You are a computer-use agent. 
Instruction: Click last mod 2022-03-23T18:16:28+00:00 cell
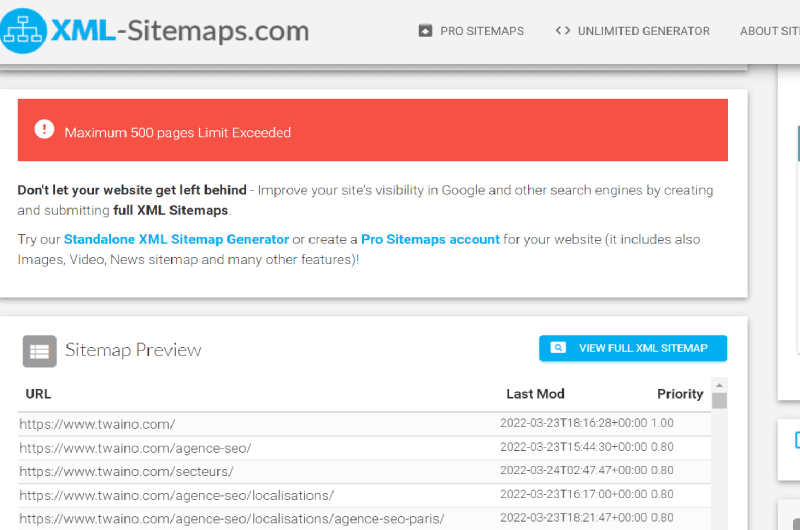coord(573,423)
